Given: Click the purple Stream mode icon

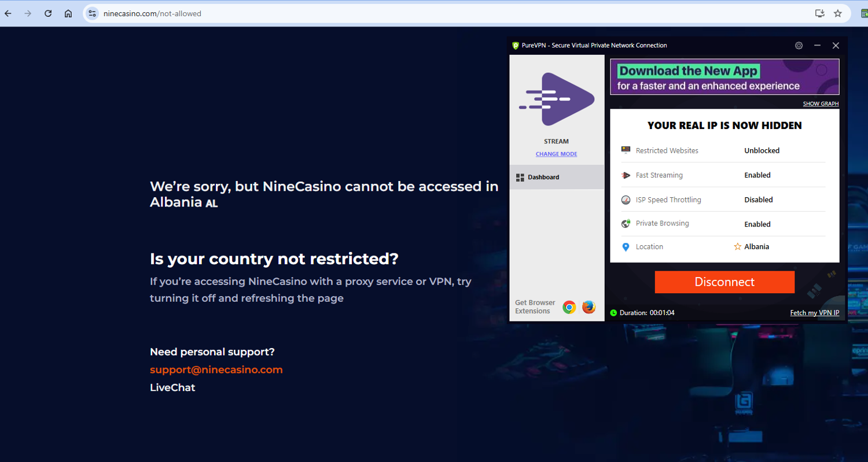Looking at the screenshot, I should pyautogui.click(x=557, y=99).
